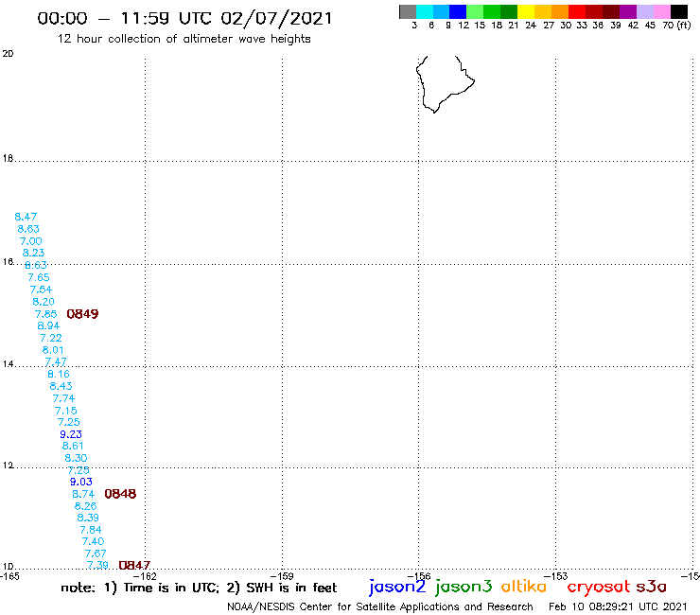Click the black swatch at the legend end
700x615 pixels.
[x=679, y=11]
